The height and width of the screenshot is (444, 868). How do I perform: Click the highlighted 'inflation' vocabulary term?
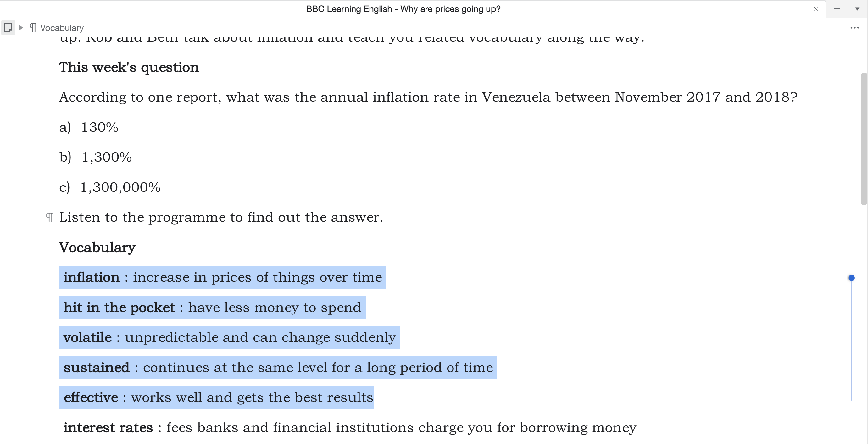pyautogui.click(x=91, y=278)
